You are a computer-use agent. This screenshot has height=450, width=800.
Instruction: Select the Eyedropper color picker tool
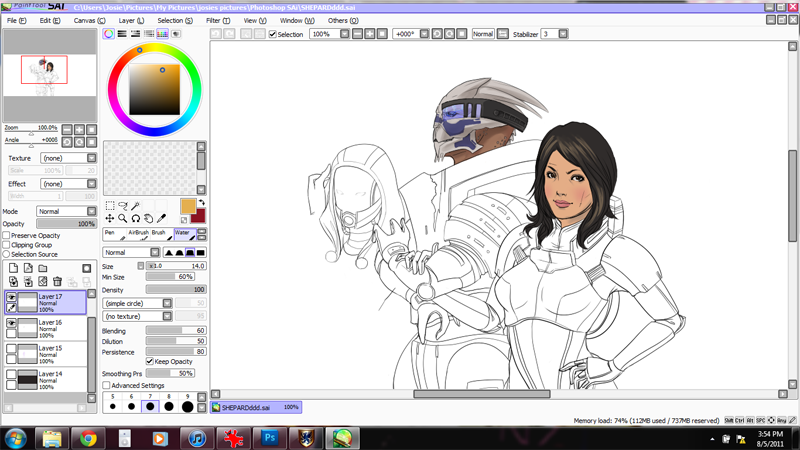coord(161,218)
